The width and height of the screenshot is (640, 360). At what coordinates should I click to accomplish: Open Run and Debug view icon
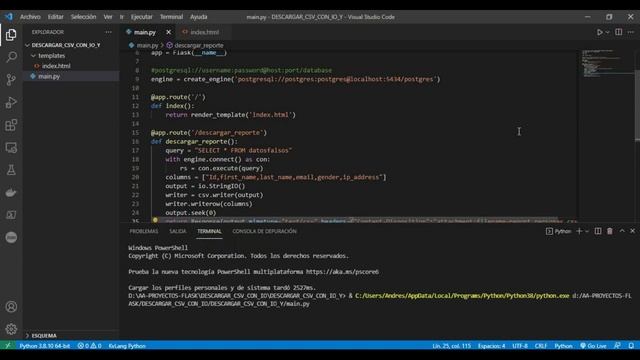click(11, 102)
